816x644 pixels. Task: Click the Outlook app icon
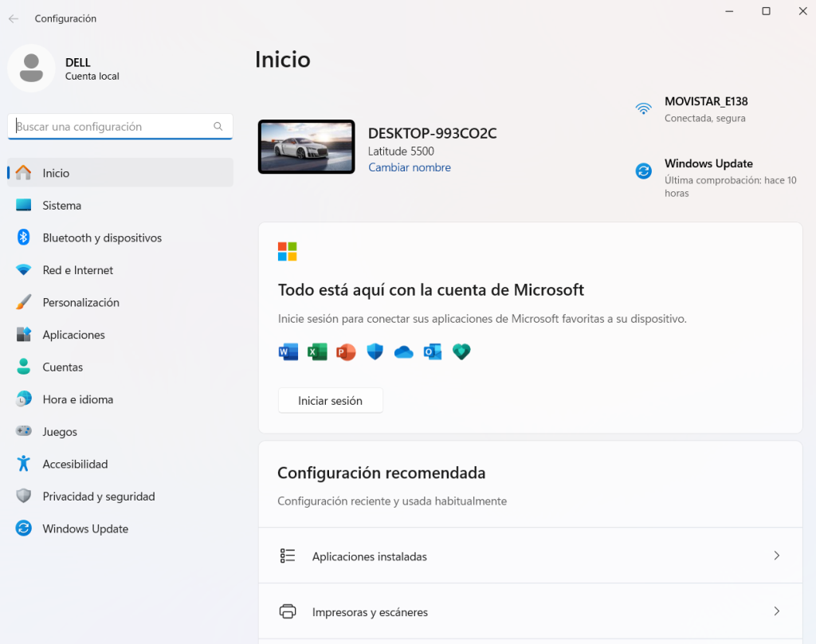coord(433,352)
